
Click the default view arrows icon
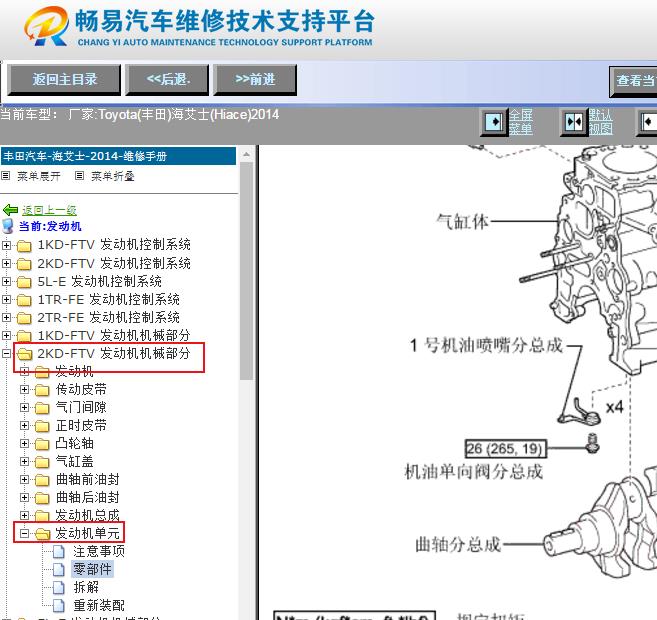[574, 122]
